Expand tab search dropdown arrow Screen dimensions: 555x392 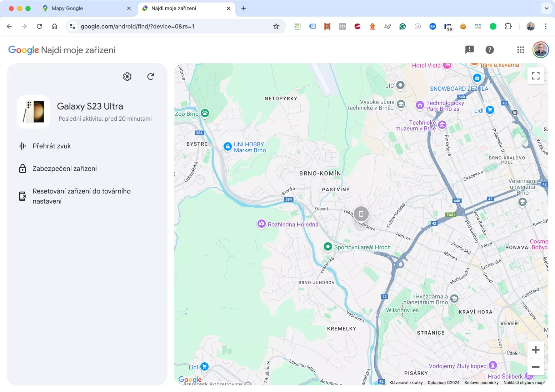pos(546,8)
